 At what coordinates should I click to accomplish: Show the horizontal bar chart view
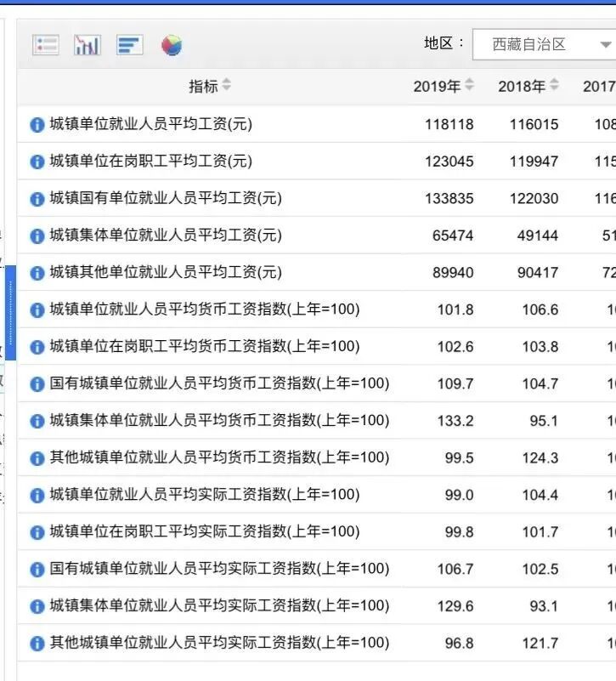(130, 45)
